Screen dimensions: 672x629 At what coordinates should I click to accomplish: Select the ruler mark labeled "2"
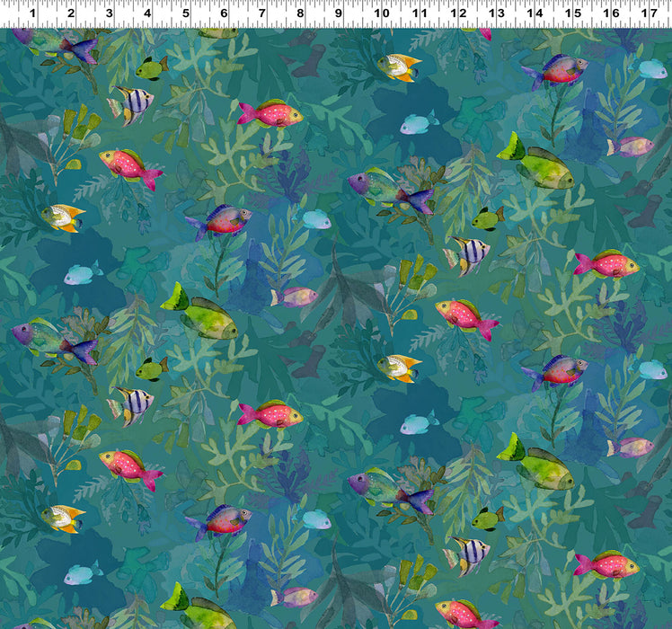pos(71,13)
